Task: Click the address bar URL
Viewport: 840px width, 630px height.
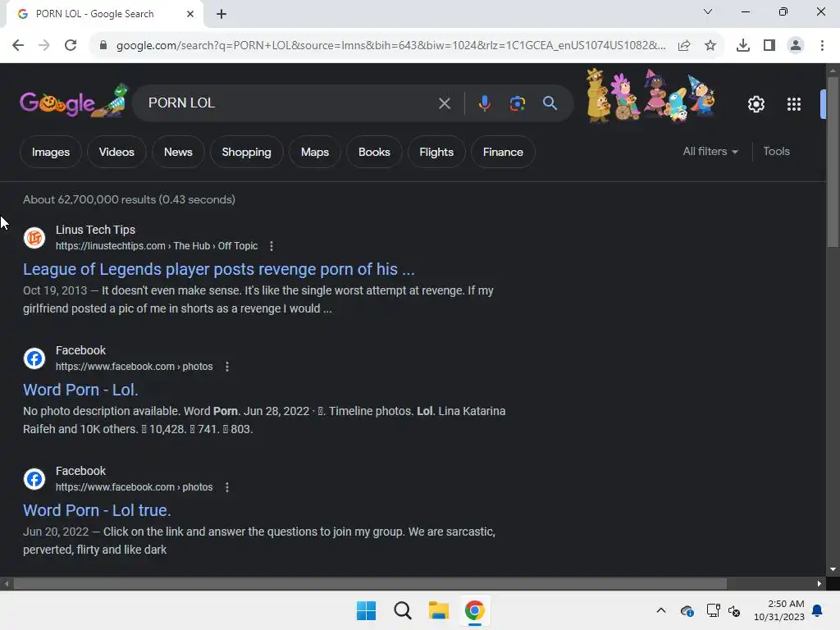Action: 391,46
